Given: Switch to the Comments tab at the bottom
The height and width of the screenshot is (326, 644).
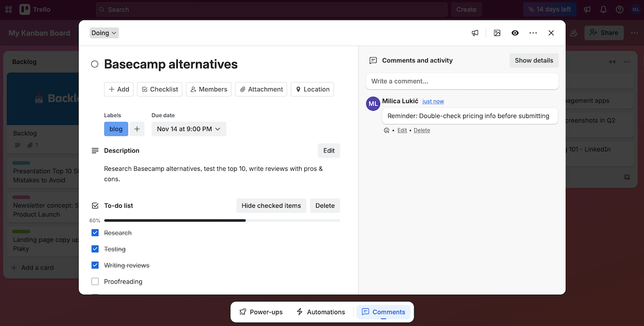Looking at the screenshot, I should [x=383, y=311].
